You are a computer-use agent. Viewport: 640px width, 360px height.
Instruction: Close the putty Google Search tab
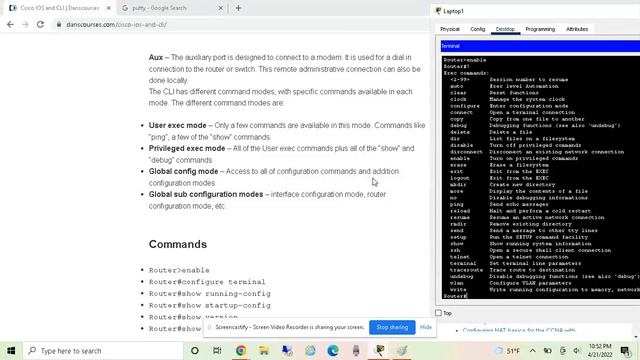pyautogui.click(x=220, y=8)
